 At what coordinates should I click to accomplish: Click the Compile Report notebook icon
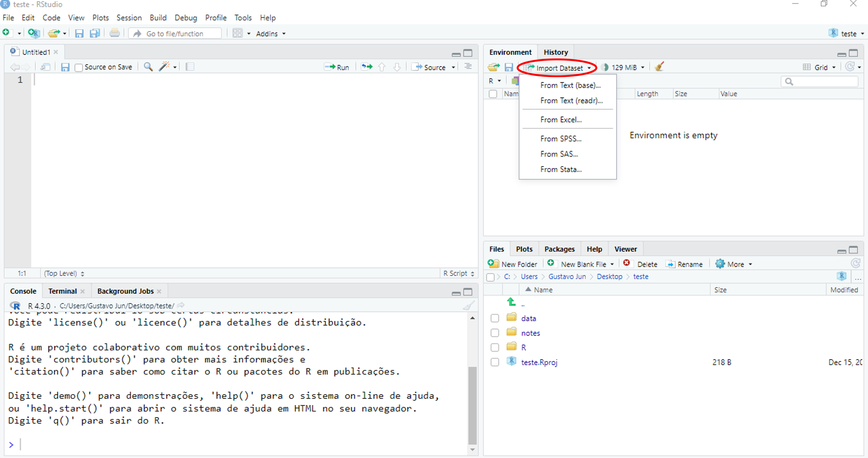[x=190, y=67]
